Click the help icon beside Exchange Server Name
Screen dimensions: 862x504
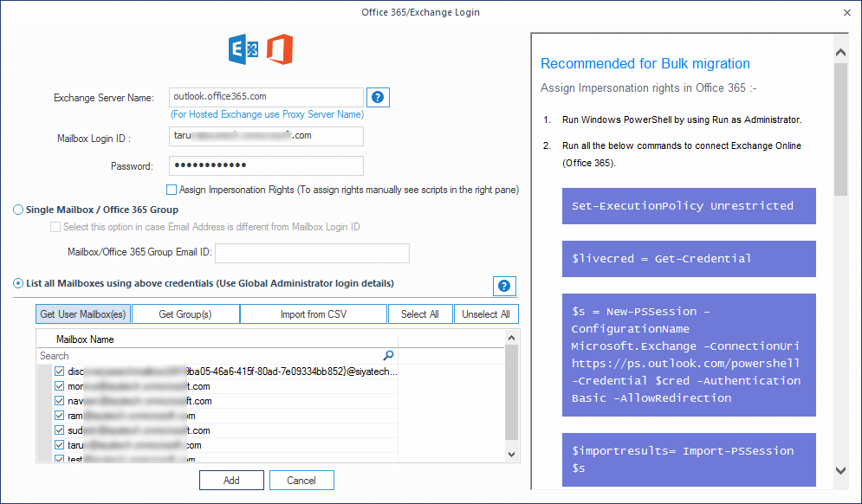coord(377,97)
